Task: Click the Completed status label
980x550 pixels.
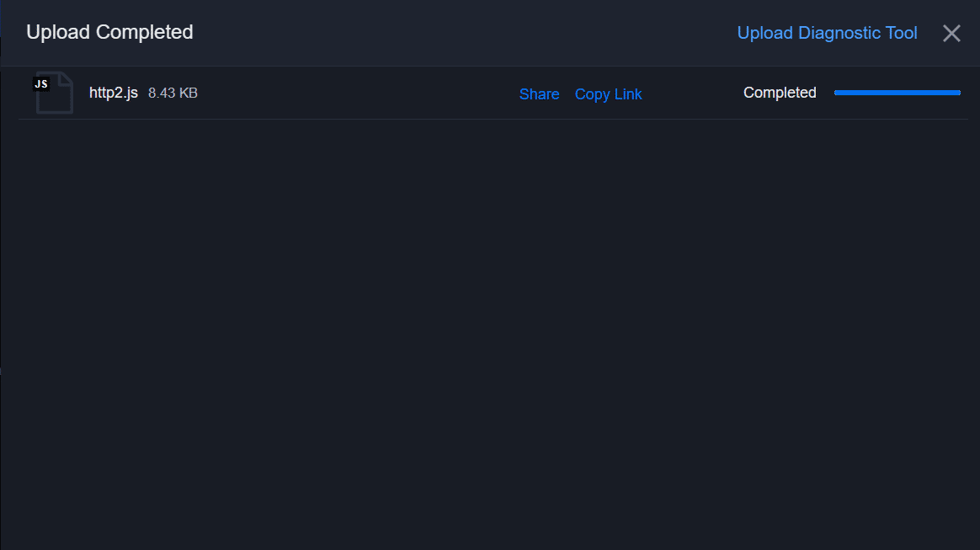Action: [780, 93]
